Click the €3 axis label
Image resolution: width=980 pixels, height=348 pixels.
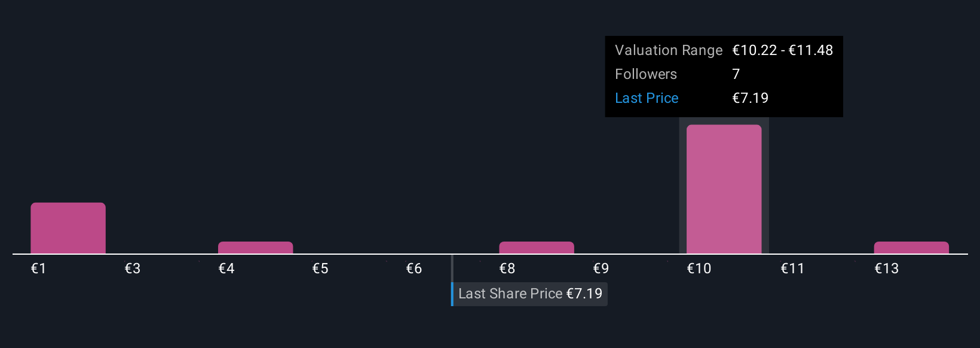133,268
